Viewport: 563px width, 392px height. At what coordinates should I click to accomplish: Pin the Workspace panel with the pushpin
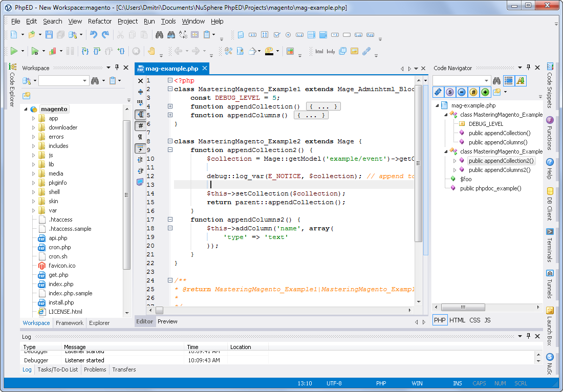coord(117,68)
